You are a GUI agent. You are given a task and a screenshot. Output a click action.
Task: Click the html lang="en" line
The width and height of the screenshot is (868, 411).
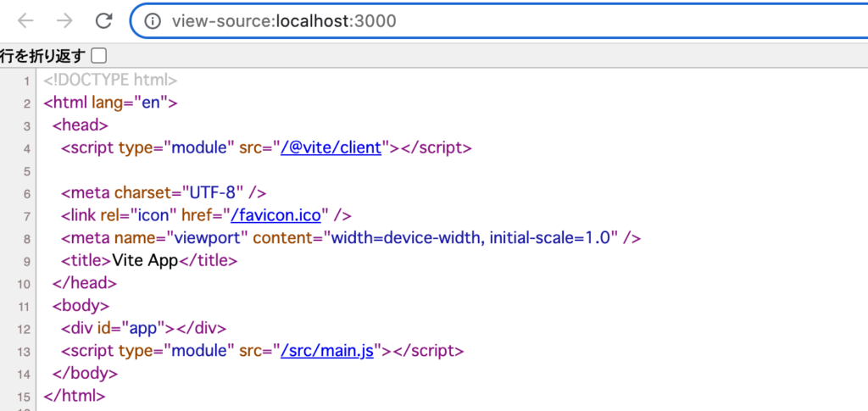pos(110,103)
